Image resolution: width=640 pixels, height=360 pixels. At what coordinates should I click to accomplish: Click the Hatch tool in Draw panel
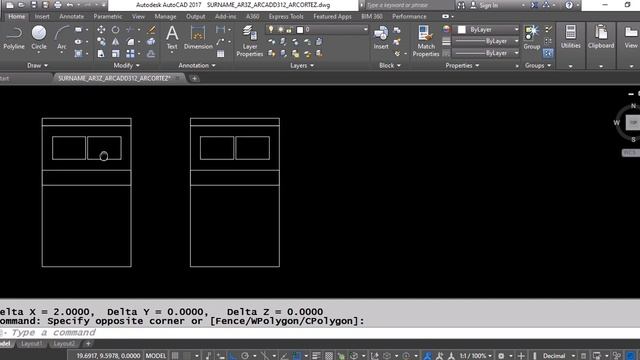78,53
